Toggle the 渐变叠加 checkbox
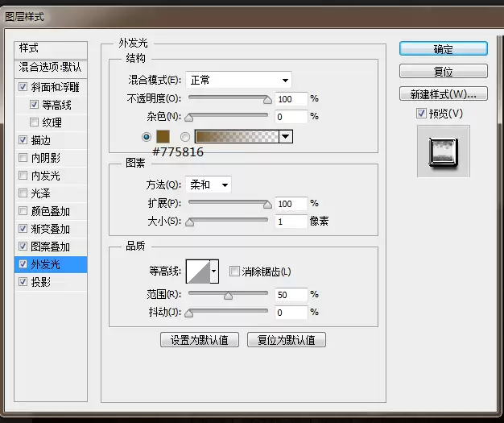The image size is (504, 423). click(x=23, y=228)
